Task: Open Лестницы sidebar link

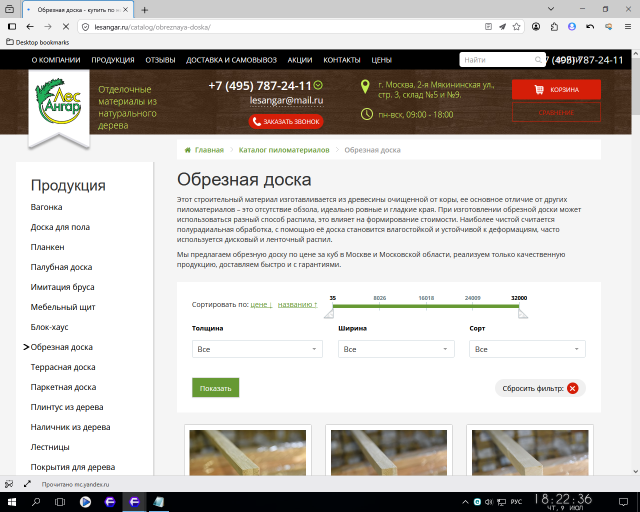Action: [x=50, y=447]
